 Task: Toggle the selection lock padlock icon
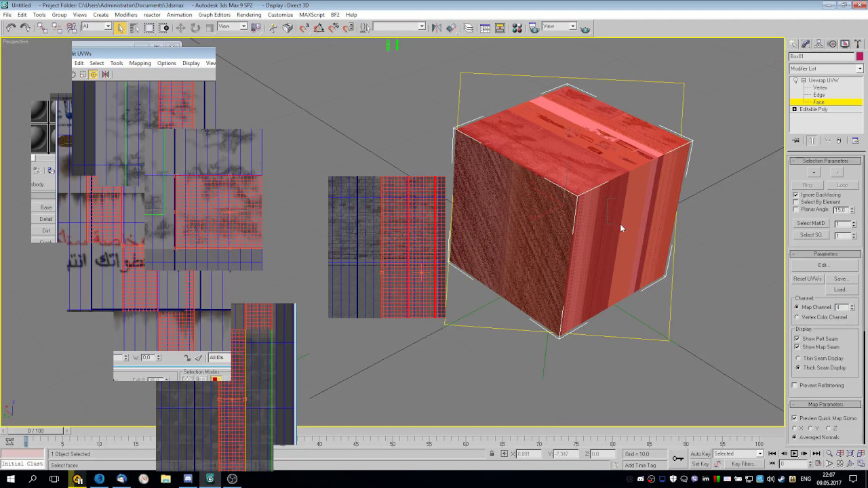493,453
